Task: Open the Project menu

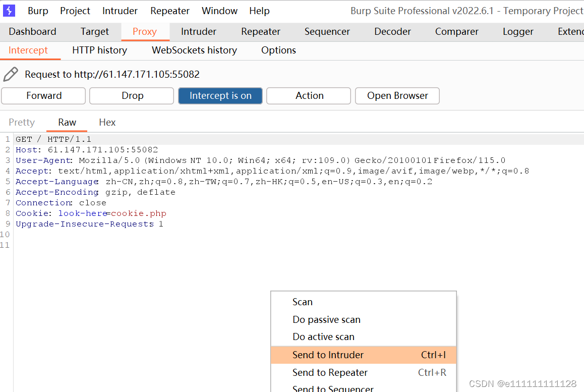Action: (x=75, y=10)
